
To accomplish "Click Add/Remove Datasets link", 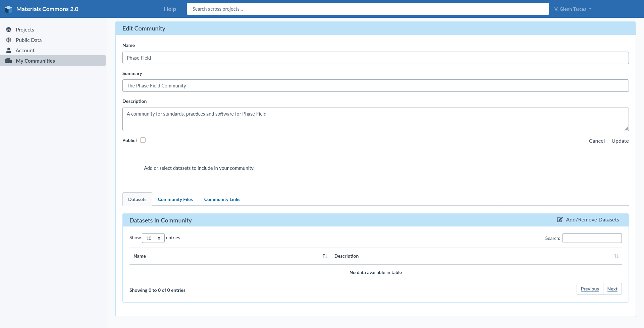I will point(588,220).
